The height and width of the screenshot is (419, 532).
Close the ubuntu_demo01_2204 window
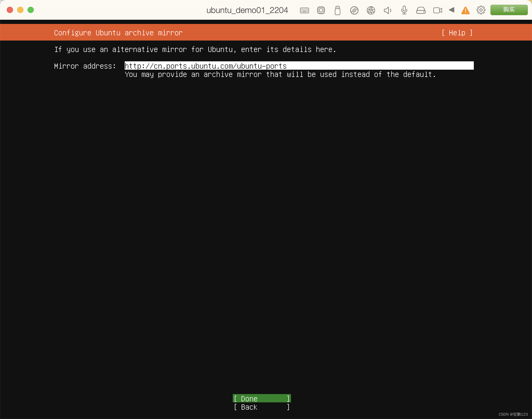tap(10, 10)
